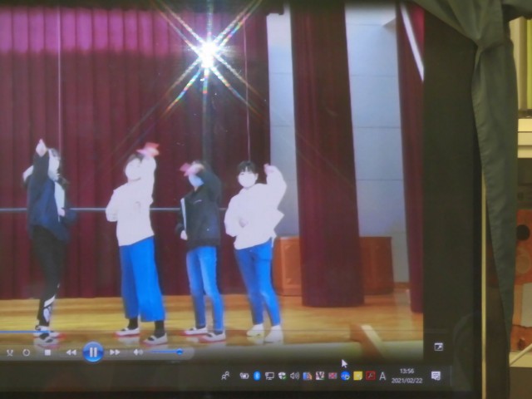Switch IME input mode via the A icon
Screen dimensions: 532x399
coord(382,376)
